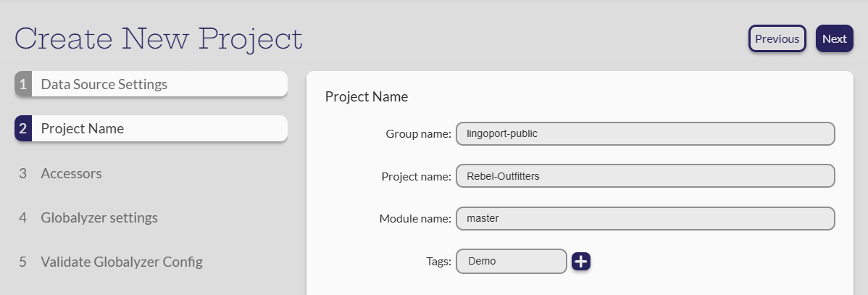Open the Globalyzer settings step

pos(99,217)
